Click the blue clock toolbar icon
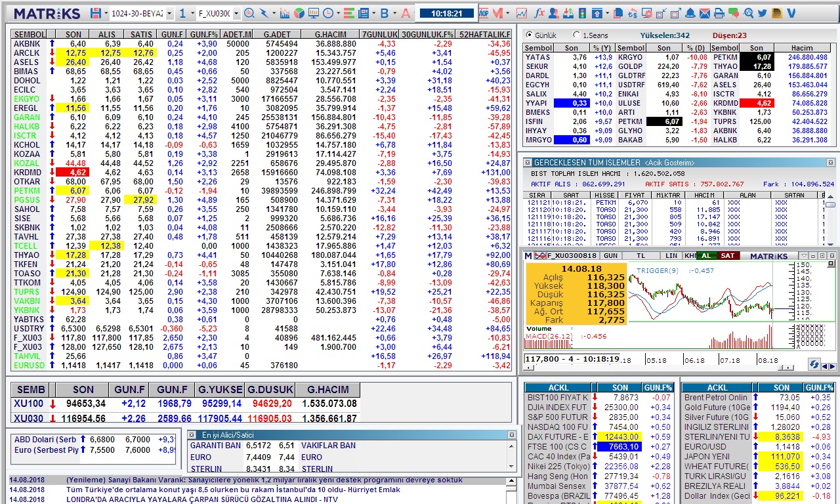The image size is (840, 504). click(327, 13)
